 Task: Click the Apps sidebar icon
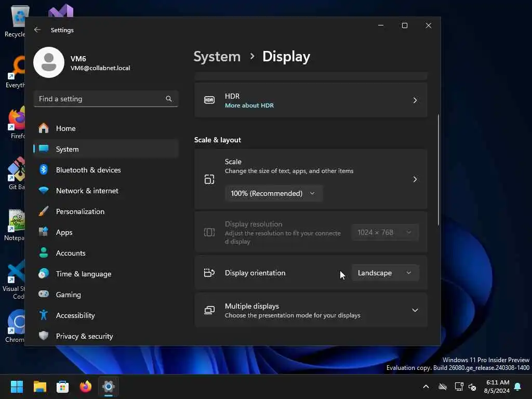click(44, 232)
